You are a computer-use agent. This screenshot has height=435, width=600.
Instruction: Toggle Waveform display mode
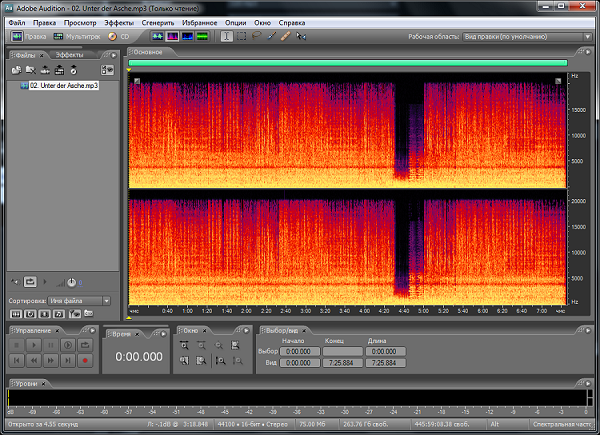coord(157,36)
